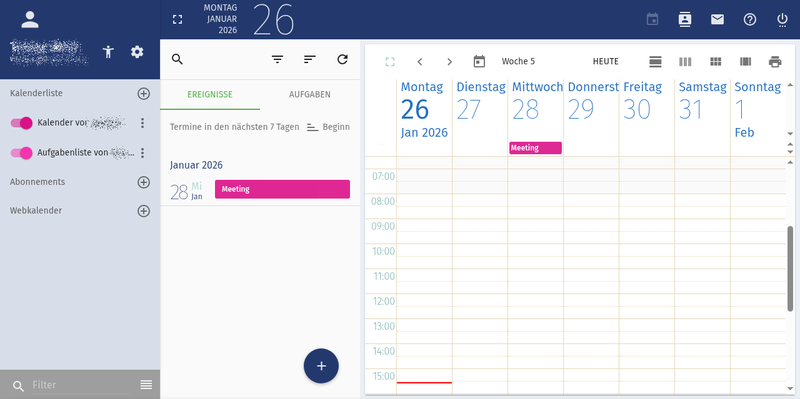This screenshot has width=800, height=399.
Task: Go to previous week arrow
Action: click(419, 62)
